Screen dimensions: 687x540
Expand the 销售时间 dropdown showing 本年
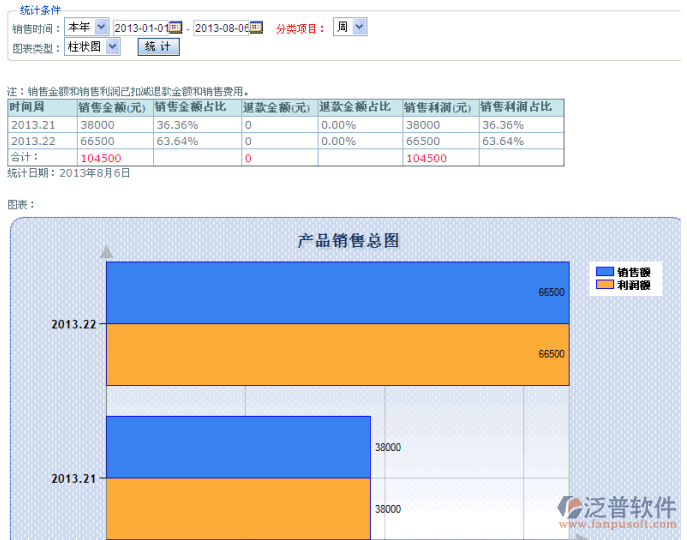click(x=86, y=27)
